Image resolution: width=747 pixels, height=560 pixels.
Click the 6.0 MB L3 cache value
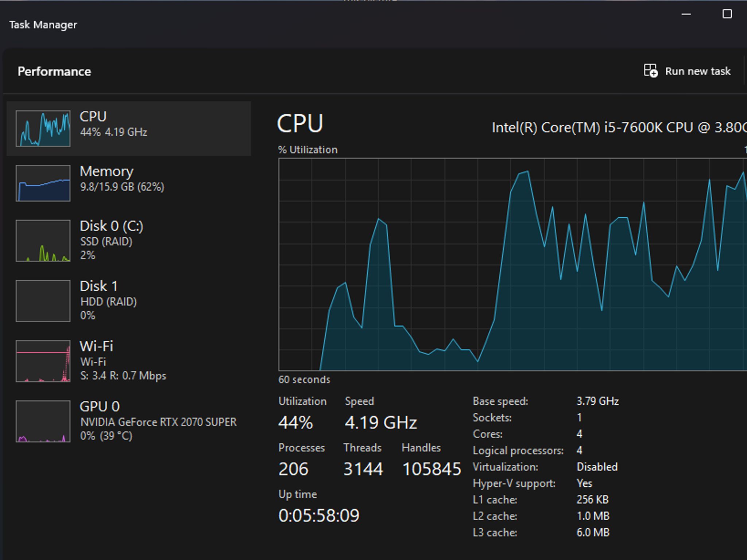(x=593, y=533)
